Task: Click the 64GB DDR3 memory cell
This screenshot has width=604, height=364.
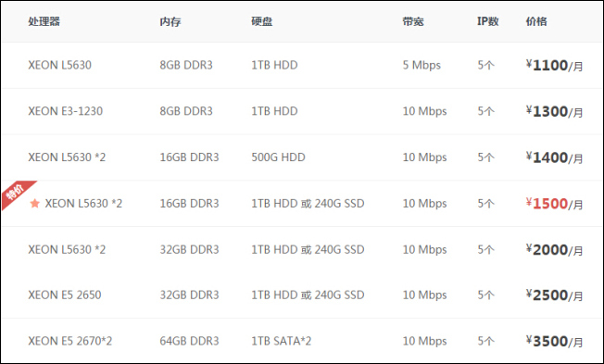Action: pyautogui.click(x=189, y=341)
